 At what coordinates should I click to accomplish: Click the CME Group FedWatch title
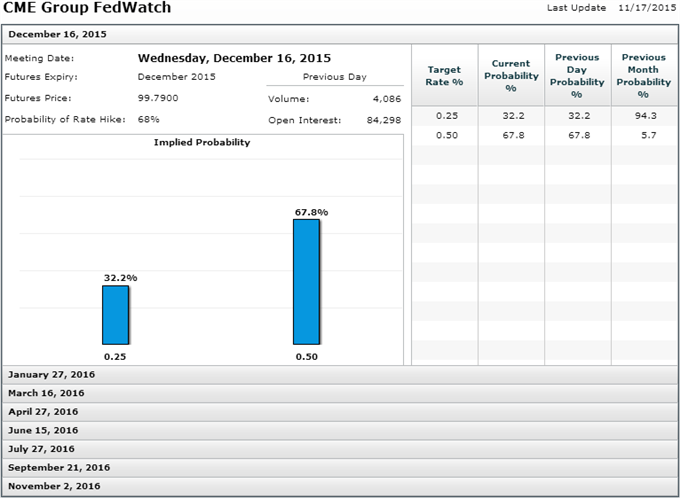pyautogui.click(x=87, y=7)
